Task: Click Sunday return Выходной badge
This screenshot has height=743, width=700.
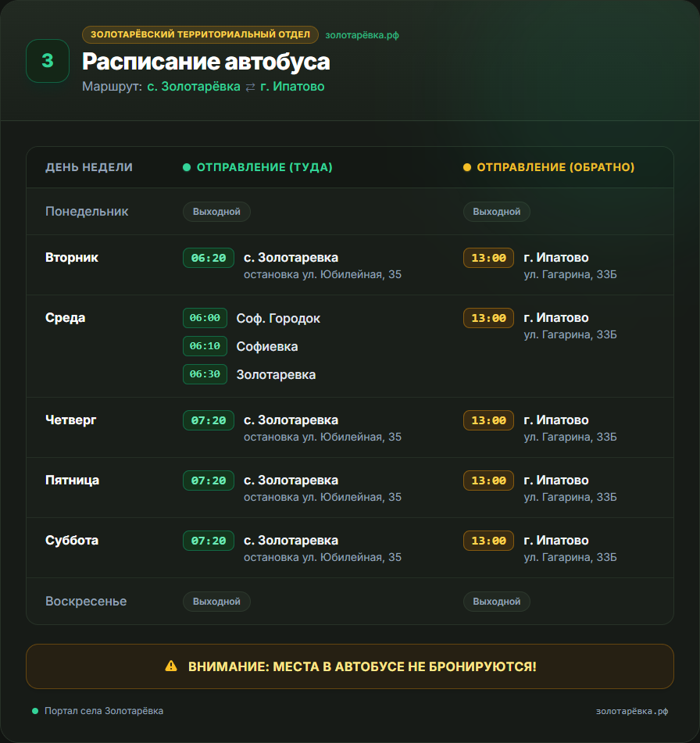Action: point(497,602)
